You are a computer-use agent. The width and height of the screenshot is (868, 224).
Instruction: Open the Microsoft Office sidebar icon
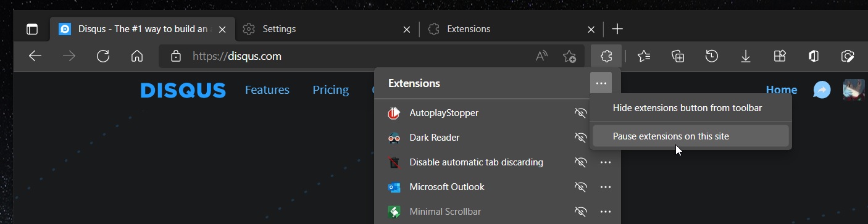(x=814, y=56)
